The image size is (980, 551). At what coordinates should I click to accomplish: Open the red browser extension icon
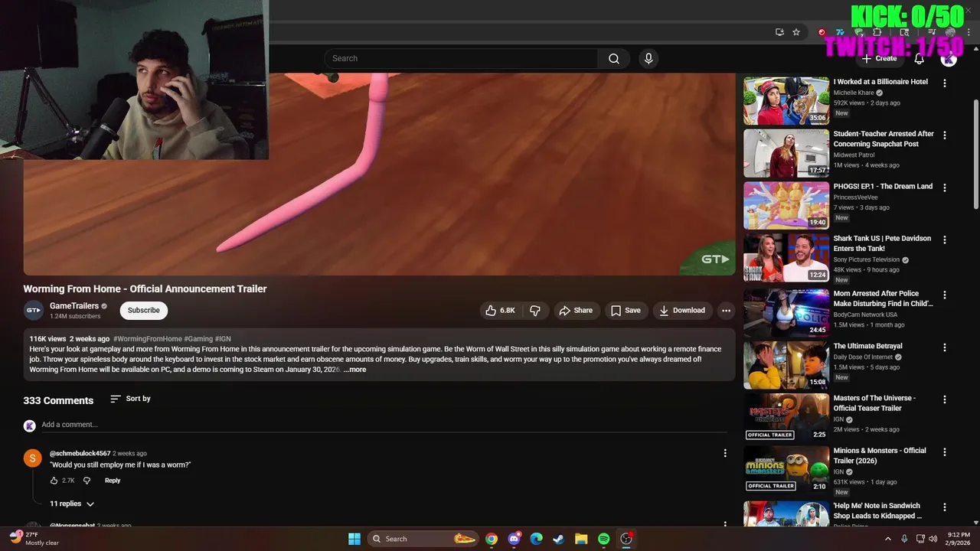click(822, 32)
